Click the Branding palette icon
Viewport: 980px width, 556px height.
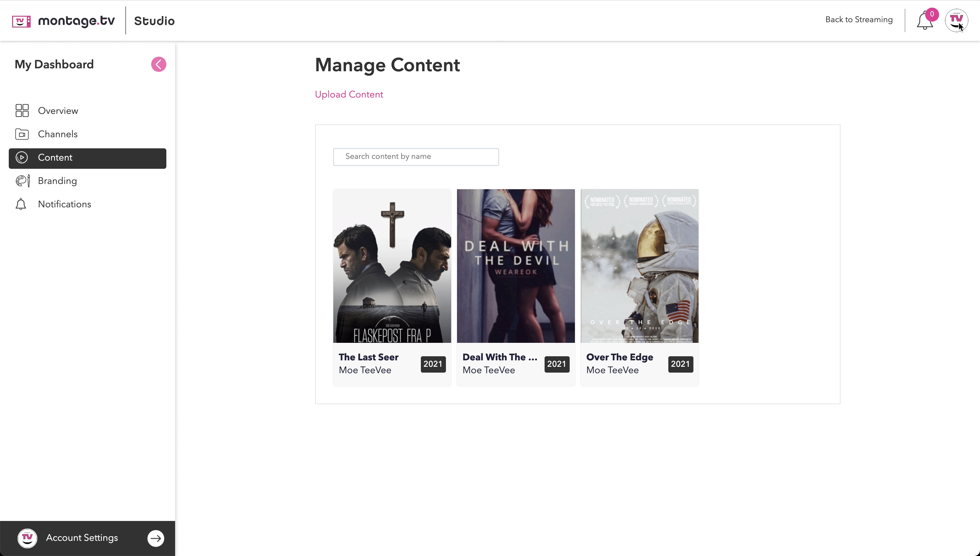click(22, 181)
